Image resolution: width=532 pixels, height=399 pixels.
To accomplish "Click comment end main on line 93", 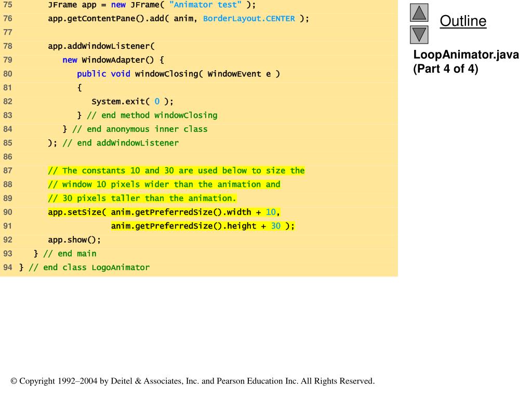I will (x=70, y=254).
